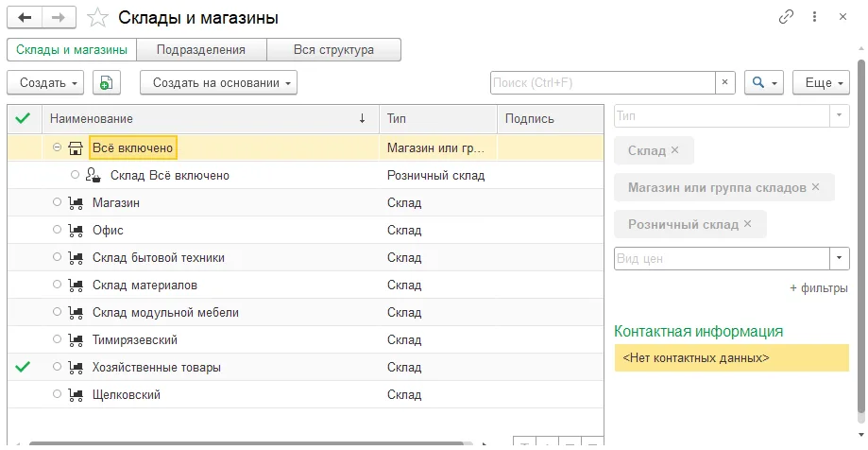
Task: Click the icon of Хозяйственные товары row
Action: [76, 368]
